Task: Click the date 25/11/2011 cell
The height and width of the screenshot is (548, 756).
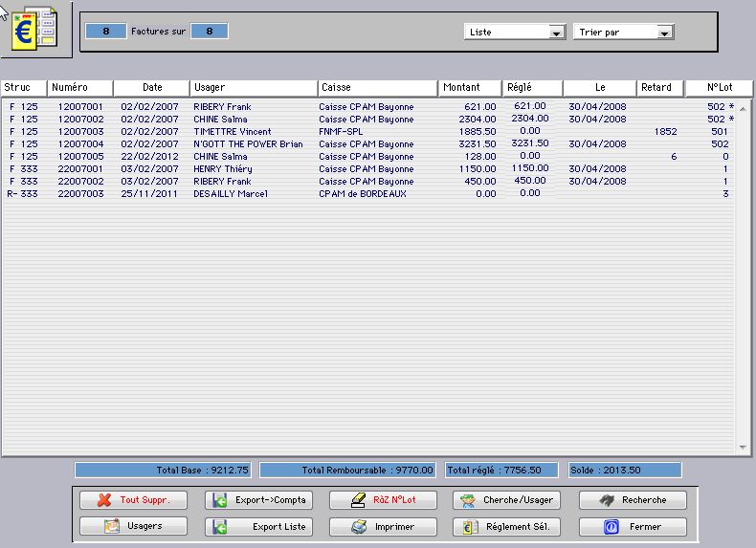Action: (149, 194)
